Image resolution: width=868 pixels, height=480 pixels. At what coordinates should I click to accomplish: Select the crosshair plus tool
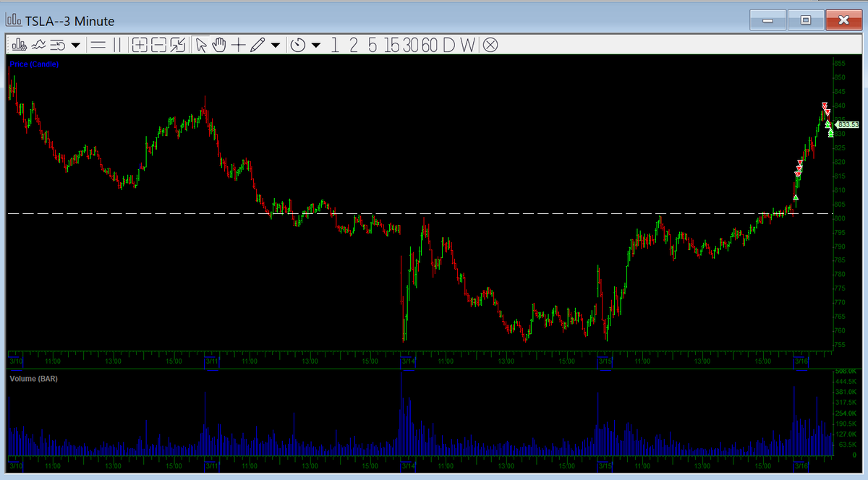click(238, 46)
